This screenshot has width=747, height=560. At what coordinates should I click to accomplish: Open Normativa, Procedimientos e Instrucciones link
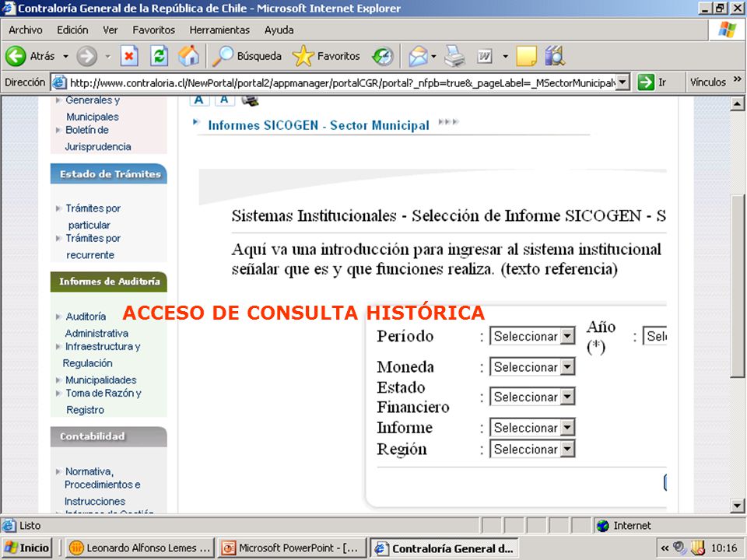[102, 485]
